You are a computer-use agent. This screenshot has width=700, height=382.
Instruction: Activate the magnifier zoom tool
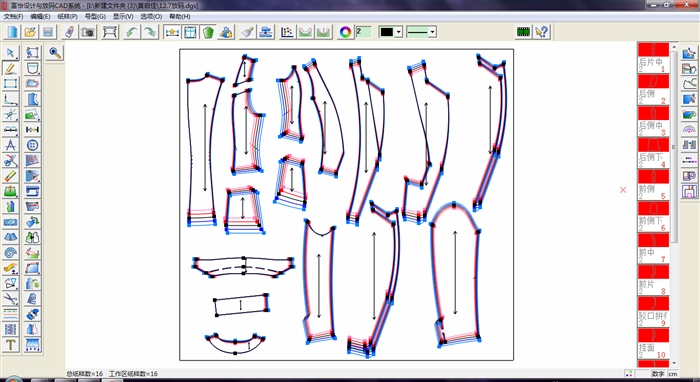pos(55,53)
